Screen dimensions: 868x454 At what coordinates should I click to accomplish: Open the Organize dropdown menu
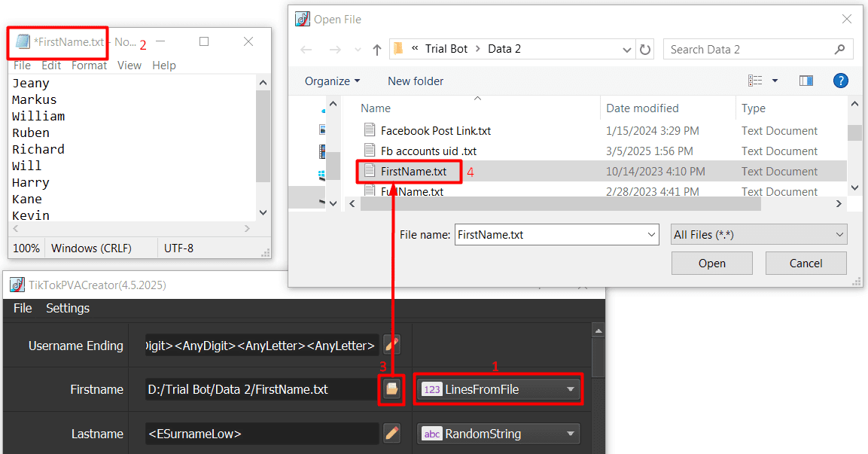click(332, 81)
